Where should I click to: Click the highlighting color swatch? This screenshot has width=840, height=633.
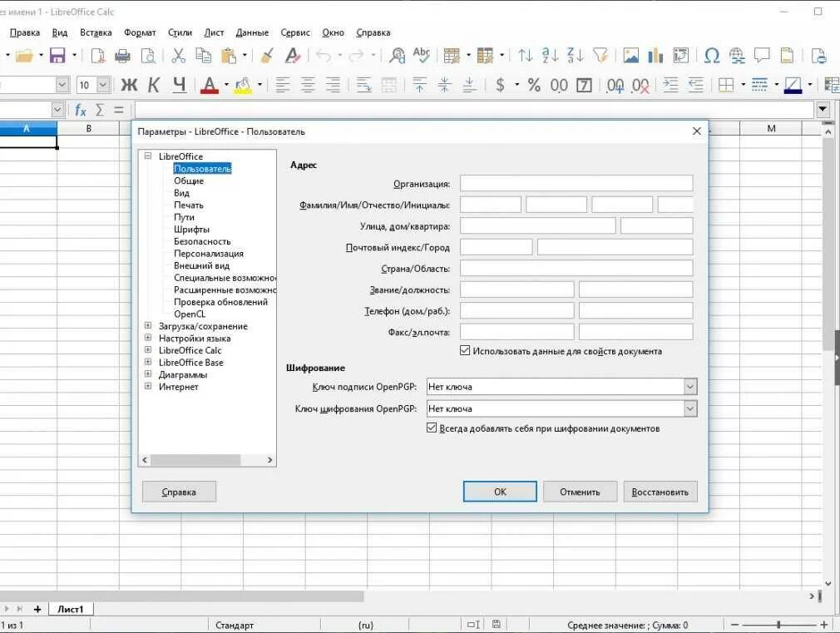click(243, 85)
